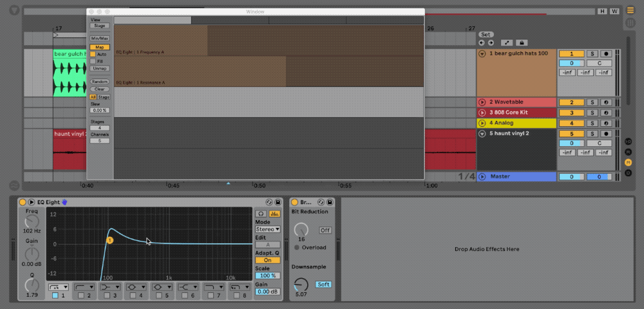Click the previous locator arrow icon

(482, 42)
